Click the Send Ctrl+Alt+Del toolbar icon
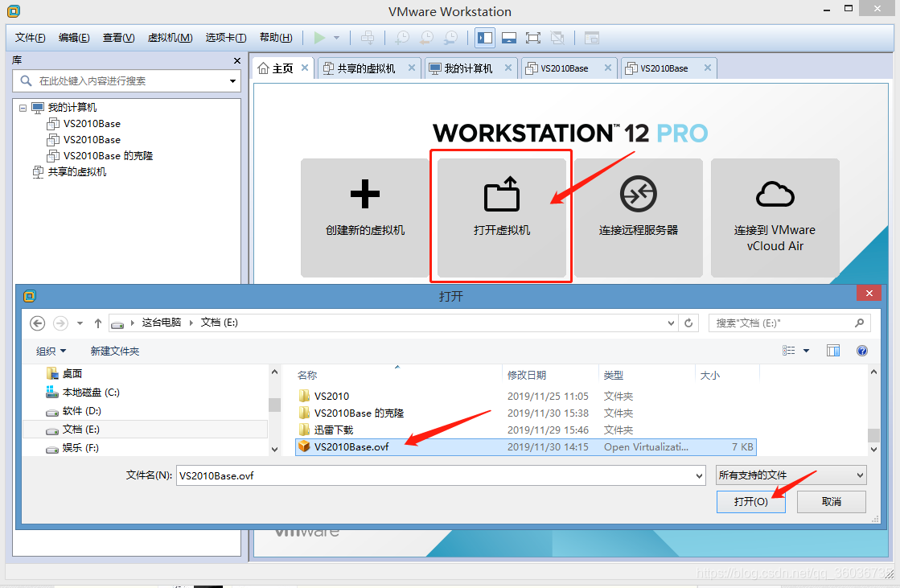This screenshot has width=900, height=588. (x=368, y=38)
